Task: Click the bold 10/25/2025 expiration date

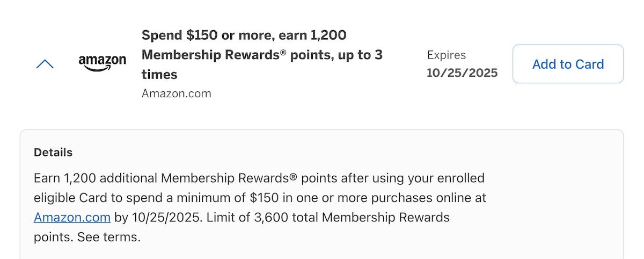Action: pyautogui.click(x=462, y=73)
